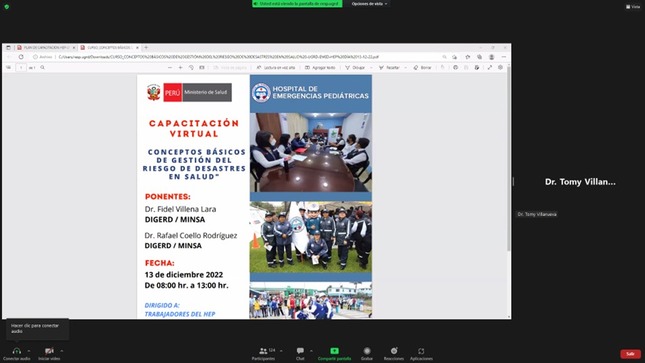This screenshot has width=645, height=363.
Task: Open PDF viewer settings gear
Action: (500, 67)
